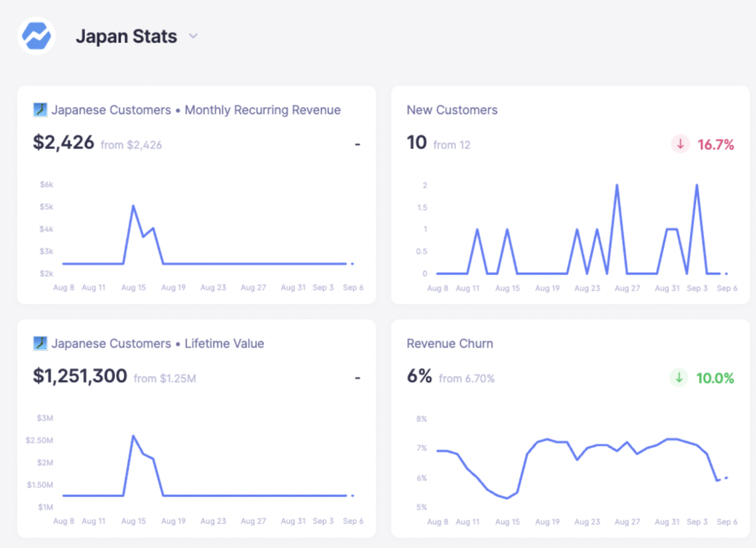Open the Lifetime Value widget title
756x548 pixels.
224,344
